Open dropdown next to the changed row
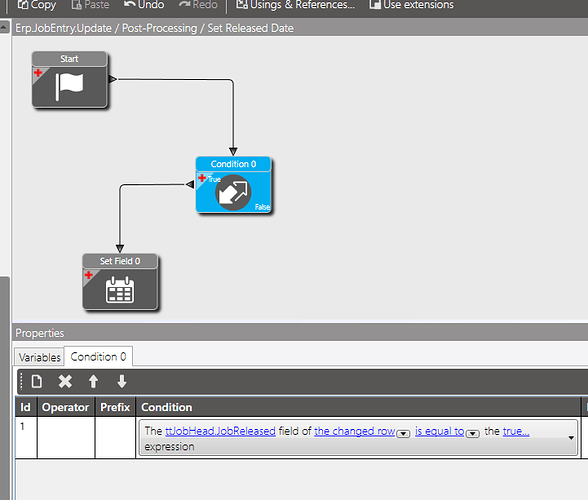 (x=403, y=434)
